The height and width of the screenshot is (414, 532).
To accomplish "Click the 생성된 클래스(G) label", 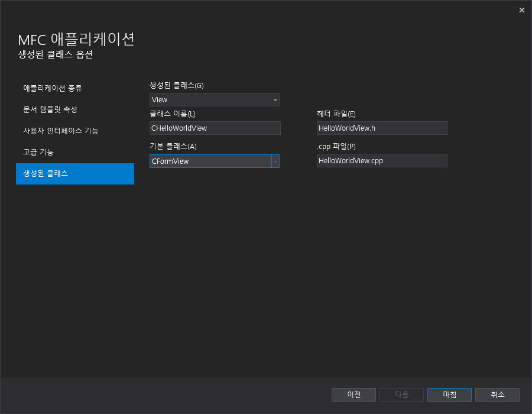I will click(x=177, y=86).
